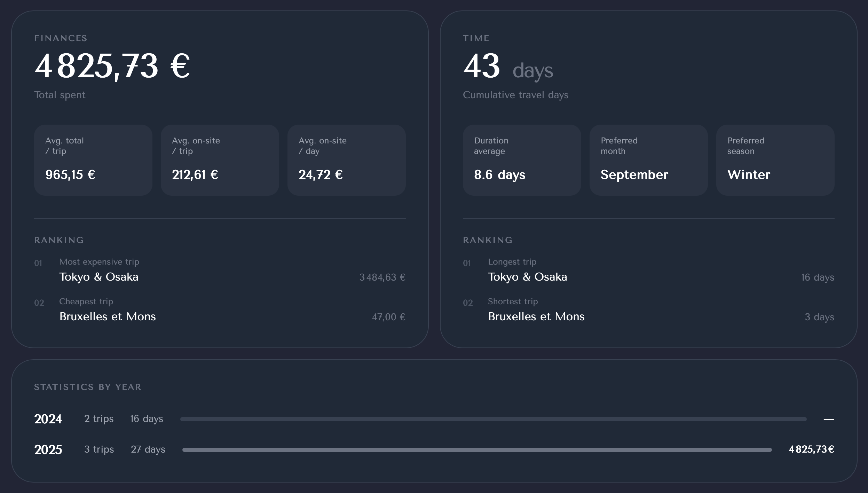The height and width of the screenshot is (493, 868).
Task: Click the 4 825,73 € total spent figure
Action: (112, 66)
